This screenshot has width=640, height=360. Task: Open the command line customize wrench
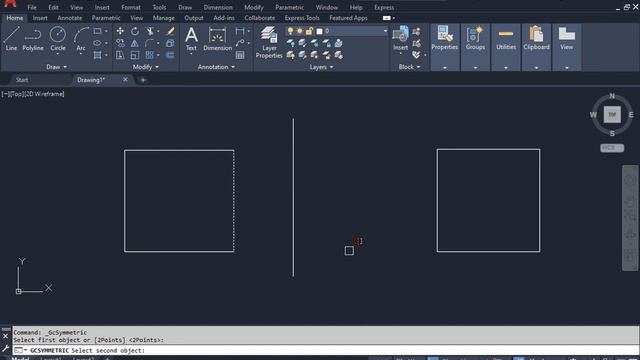click(x=5, y=348)
